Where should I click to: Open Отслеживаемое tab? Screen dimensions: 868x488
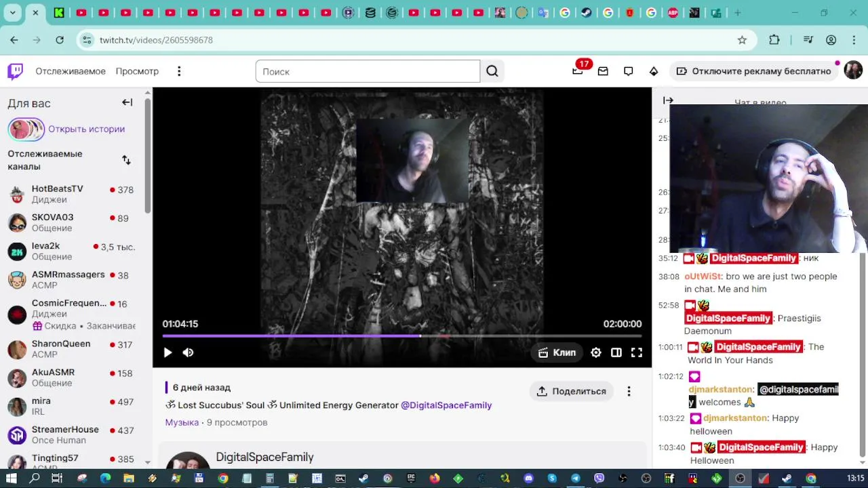(x=71, y=71)
